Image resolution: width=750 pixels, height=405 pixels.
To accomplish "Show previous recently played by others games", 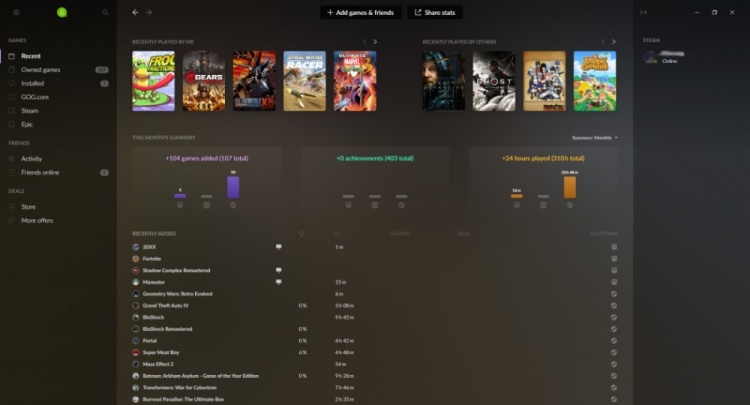I will (x=603, y=42).
